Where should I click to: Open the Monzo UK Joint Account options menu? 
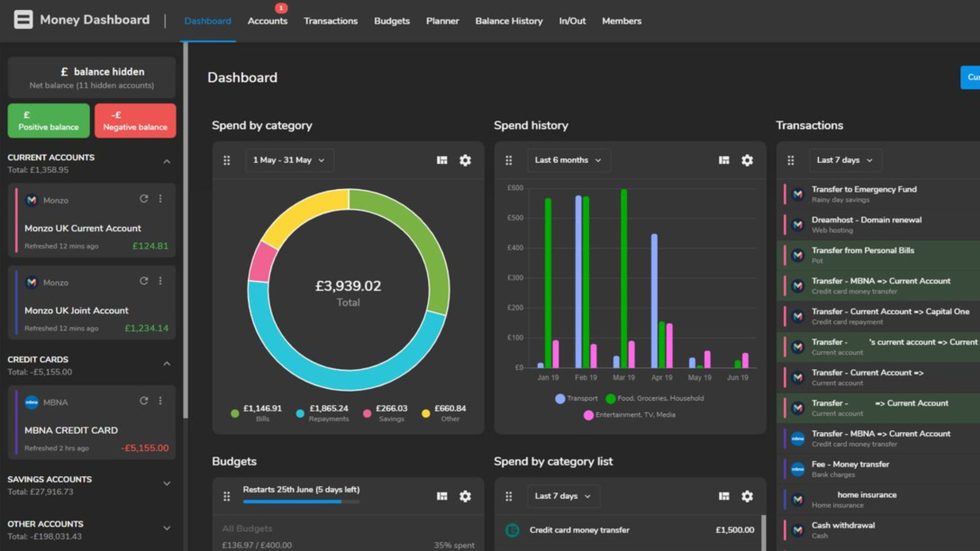160,281
